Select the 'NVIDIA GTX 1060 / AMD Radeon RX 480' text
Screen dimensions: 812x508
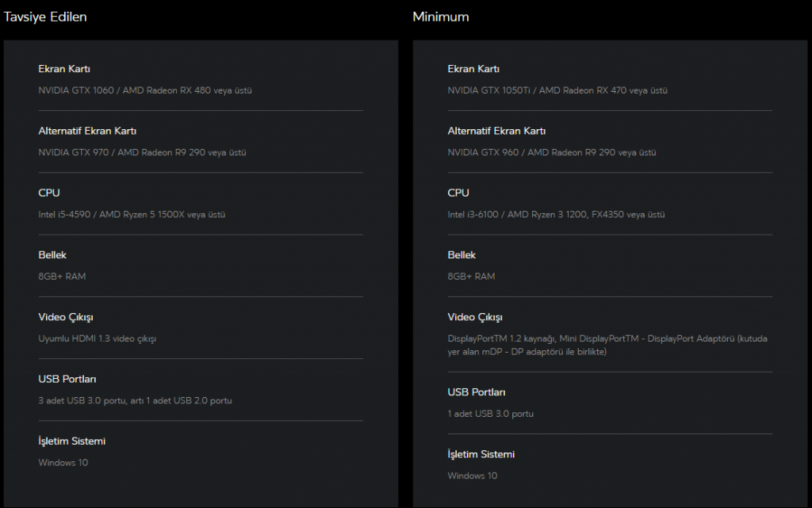144,90
